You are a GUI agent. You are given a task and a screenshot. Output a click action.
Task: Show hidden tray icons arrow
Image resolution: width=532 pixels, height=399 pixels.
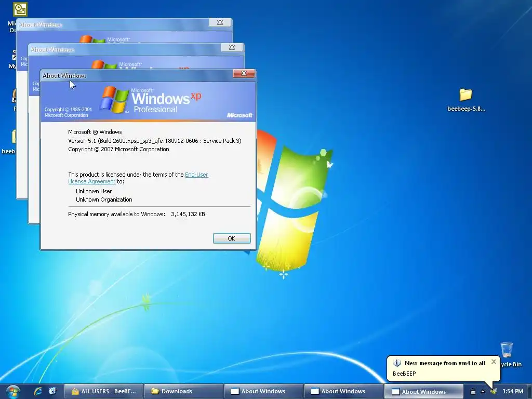click(483, 392)
